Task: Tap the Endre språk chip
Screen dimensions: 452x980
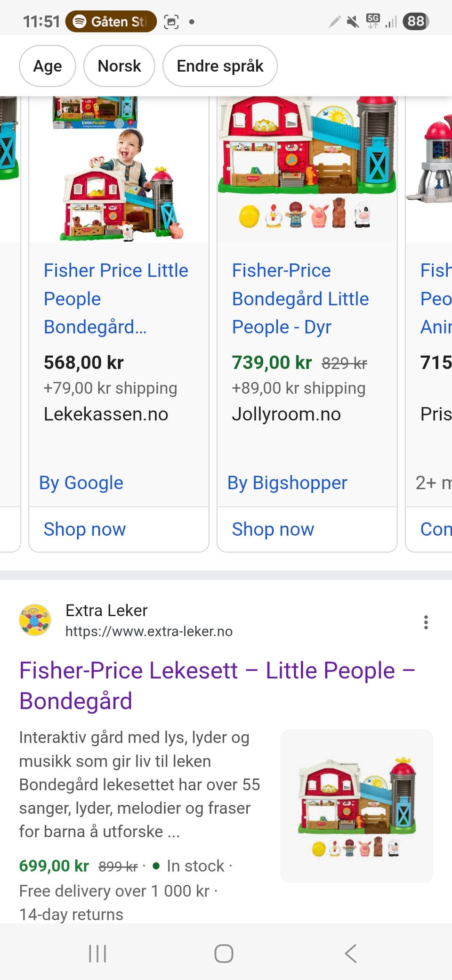Action: coord(220,66)
